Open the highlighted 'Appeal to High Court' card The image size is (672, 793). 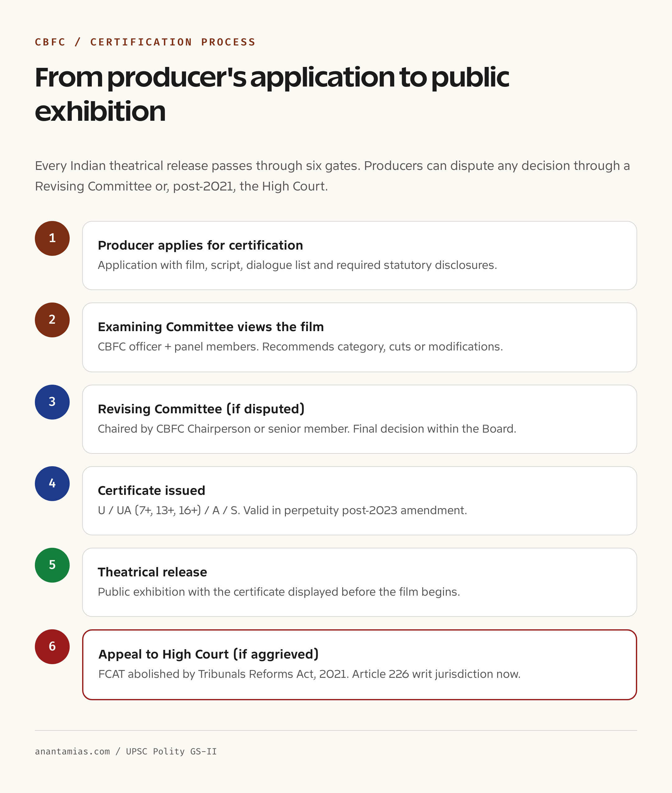[359, 664]
